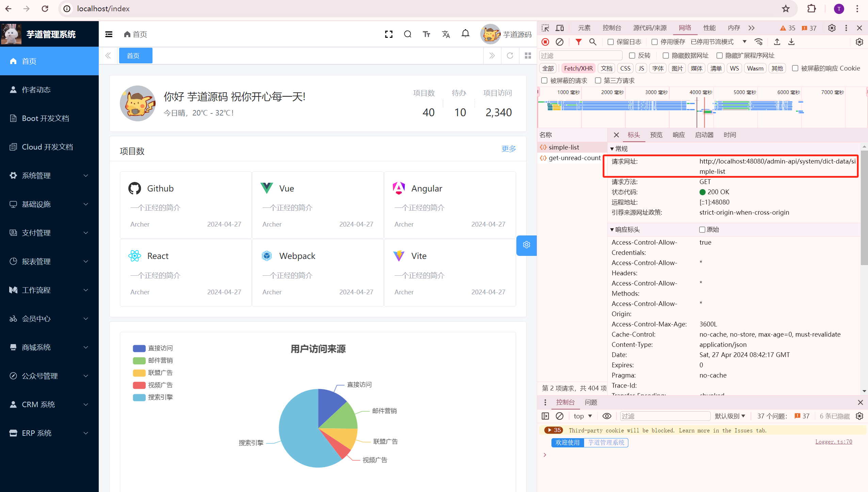The image size is (868, 492).
Task: Expand the 报表管理 sidebar menu
Action: coord(49,261)
